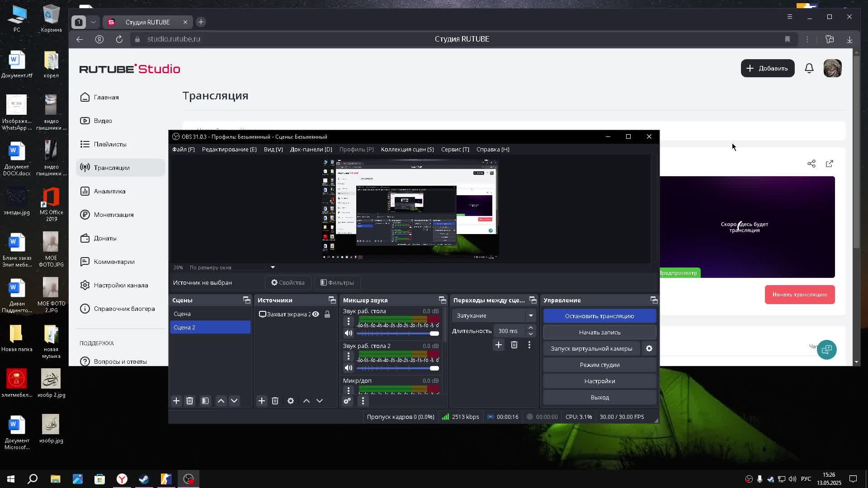Move scene up with arrow icon
868x488 pixels.
click(221, 401)
